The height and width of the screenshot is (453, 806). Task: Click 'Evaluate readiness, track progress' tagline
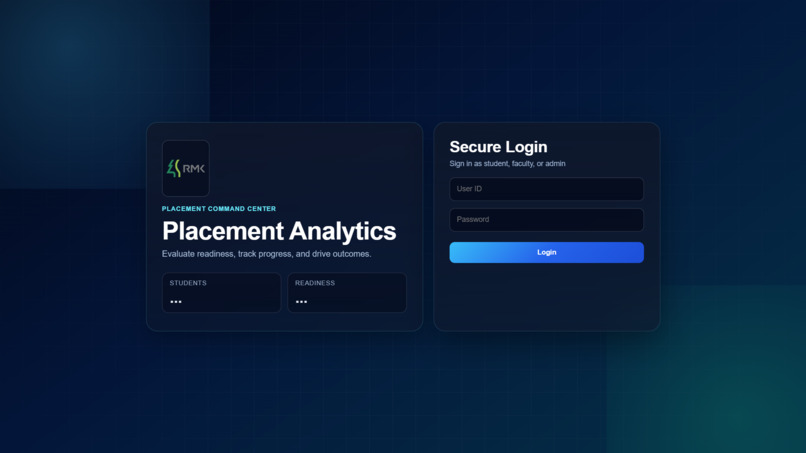(x=266, y=254)
